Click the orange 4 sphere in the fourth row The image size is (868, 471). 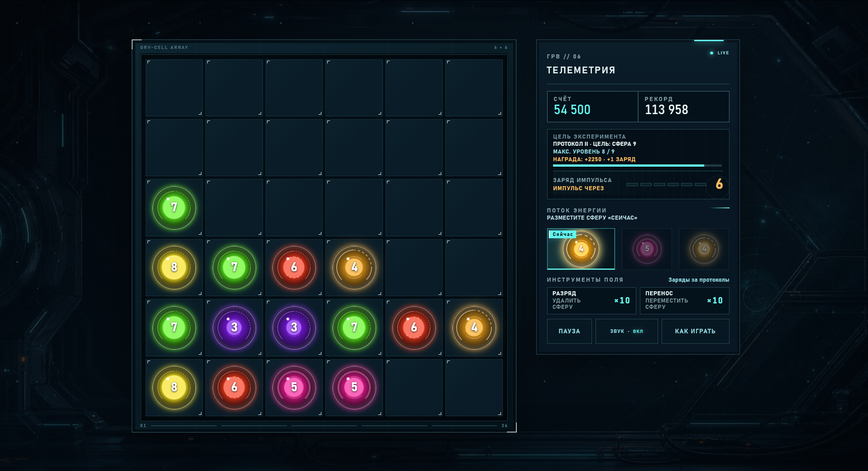(x=354, y=267)
